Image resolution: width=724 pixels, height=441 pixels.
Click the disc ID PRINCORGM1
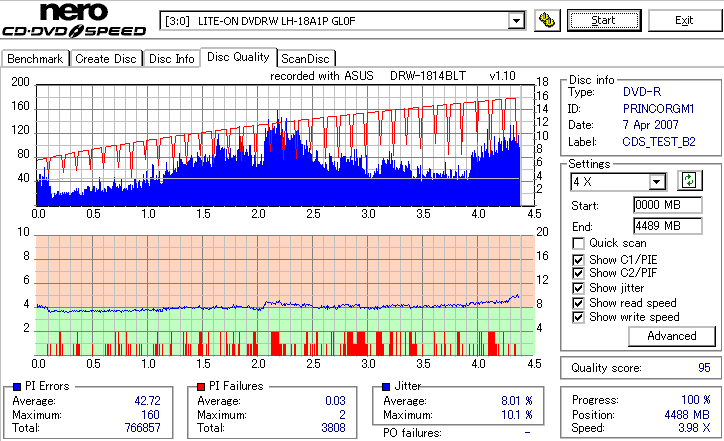pyautogui.click(x=658, y=109)
